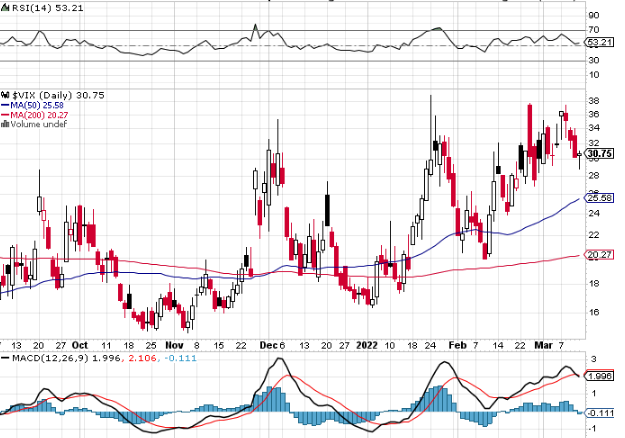Click the Dec label on date axis

[268, 345]
